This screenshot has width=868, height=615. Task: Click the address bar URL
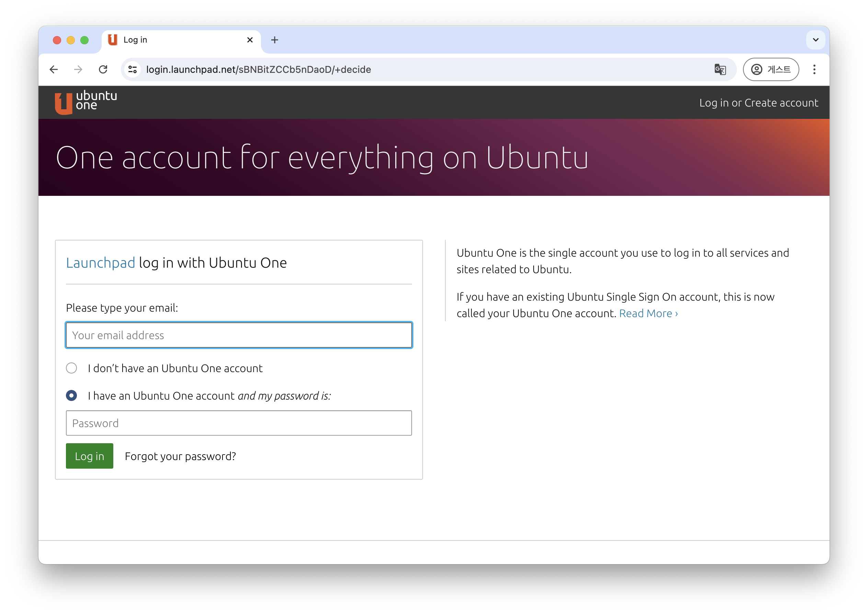tap(259, 69)
